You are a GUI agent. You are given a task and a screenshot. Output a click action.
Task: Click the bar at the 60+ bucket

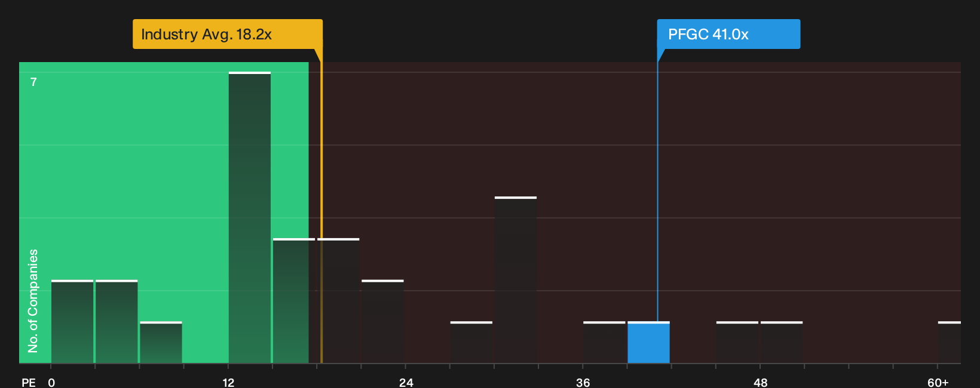pyautogui.click(x=950, y=343)
